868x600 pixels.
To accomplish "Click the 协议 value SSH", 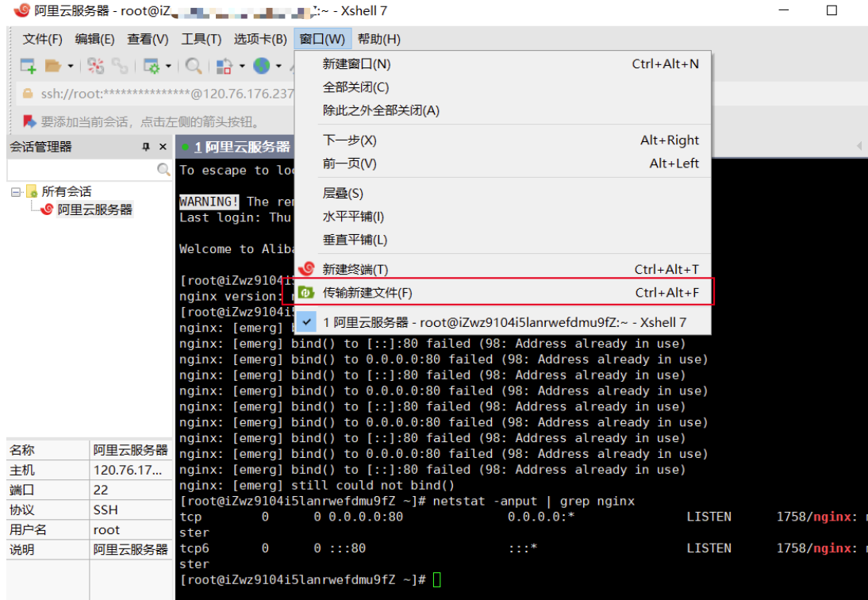I will point(106,510).
